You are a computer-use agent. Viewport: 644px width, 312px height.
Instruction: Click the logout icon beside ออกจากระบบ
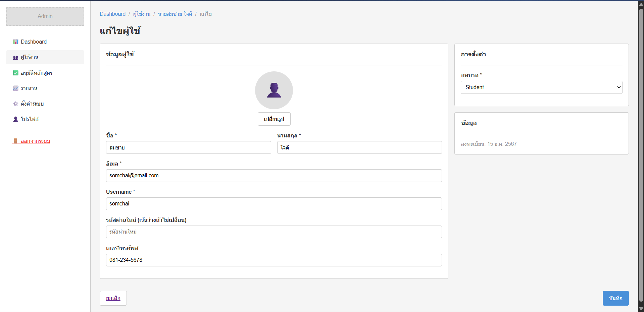tap(15, 141)
